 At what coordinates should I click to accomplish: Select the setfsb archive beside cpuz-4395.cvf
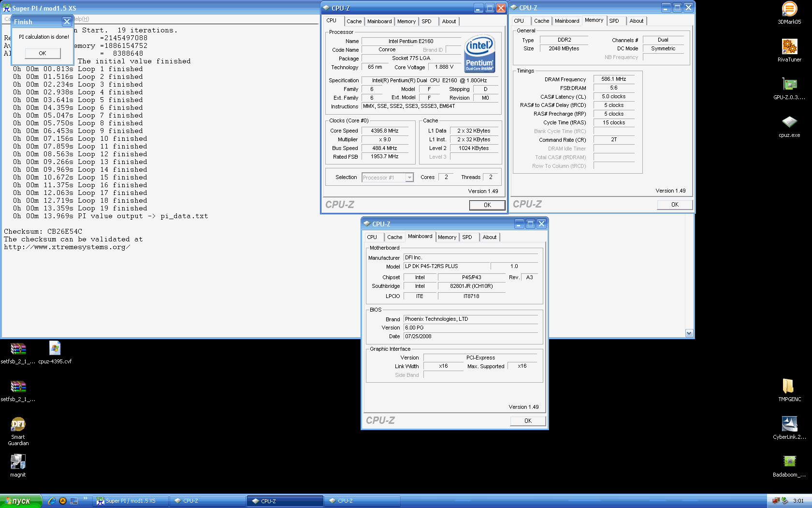[18, 348]
